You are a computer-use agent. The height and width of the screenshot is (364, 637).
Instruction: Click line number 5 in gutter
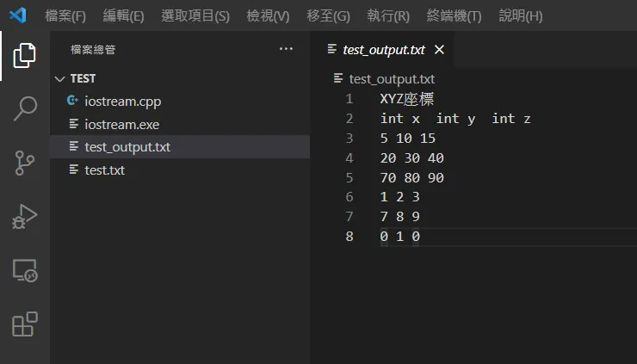click(349, 177)
